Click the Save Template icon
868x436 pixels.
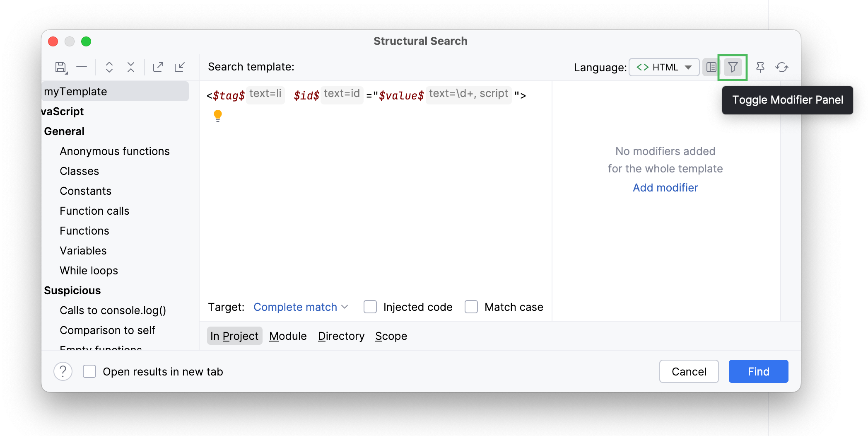coord(61,67)
